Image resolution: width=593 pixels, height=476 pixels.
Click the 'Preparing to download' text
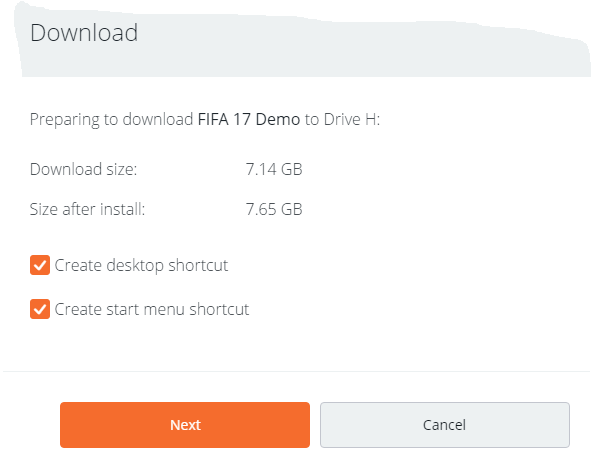click(x=112, y=120)
